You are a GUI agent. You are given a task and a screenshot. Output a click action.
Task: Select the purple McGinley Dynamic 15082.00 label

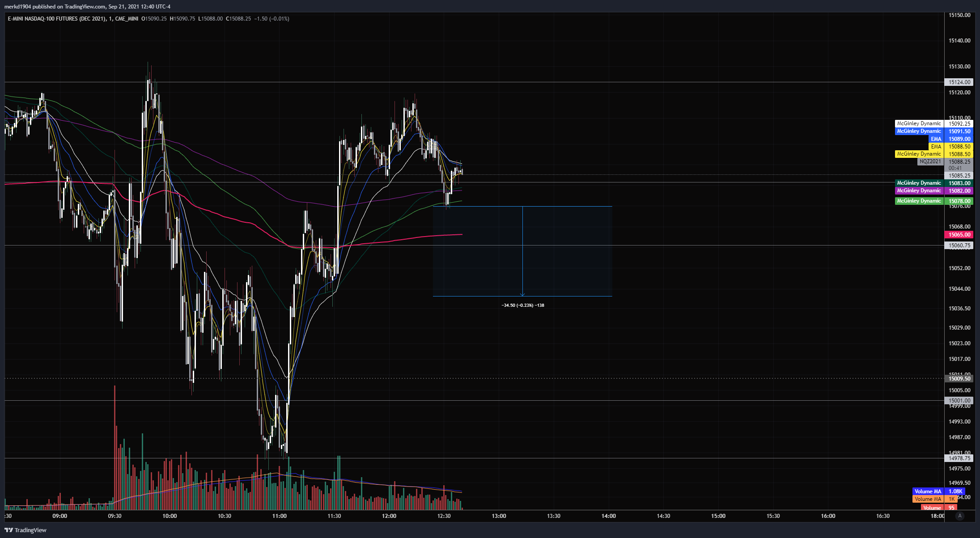934,191
